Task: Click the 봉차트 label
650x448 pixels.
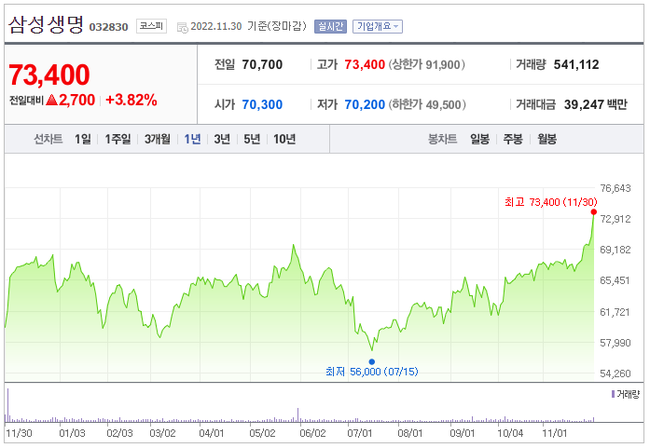Action: (442, 139)
